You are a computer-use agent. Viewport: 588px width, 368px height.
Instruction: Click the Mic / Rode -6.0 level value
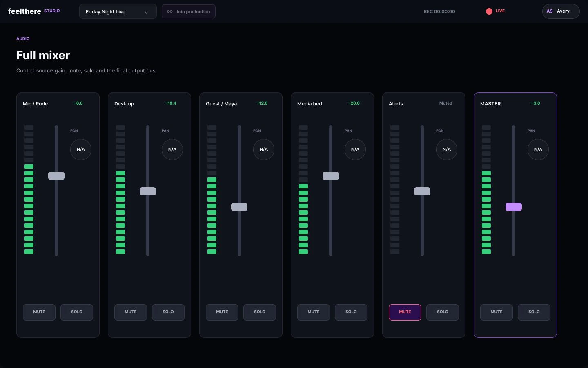click(x=78, y=103)
